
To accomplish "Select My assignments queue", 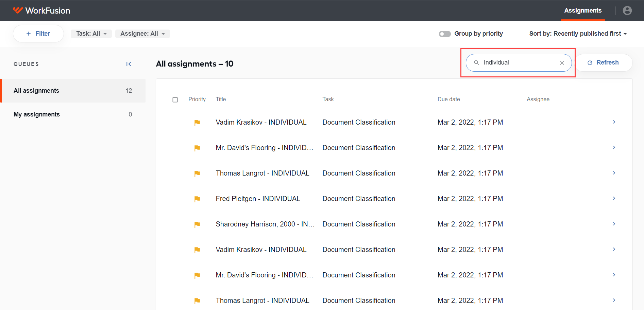I will pos(73,114).
